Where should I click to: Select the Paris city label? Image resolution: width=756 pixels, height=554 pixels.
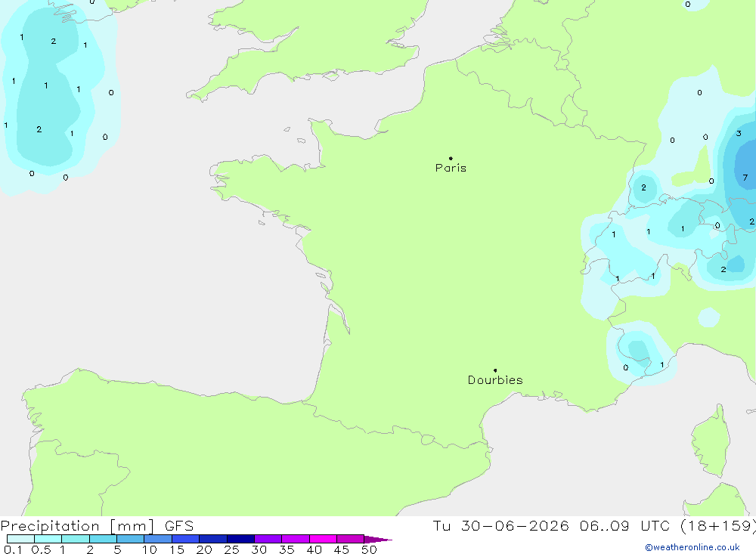[x=451, y=168]
